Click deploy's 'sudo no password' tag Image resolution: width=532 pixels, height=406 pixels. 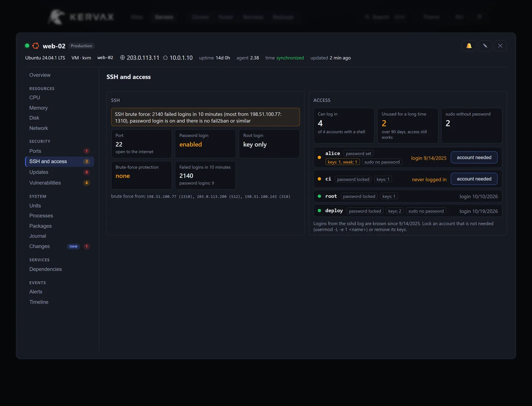point(426,211)
